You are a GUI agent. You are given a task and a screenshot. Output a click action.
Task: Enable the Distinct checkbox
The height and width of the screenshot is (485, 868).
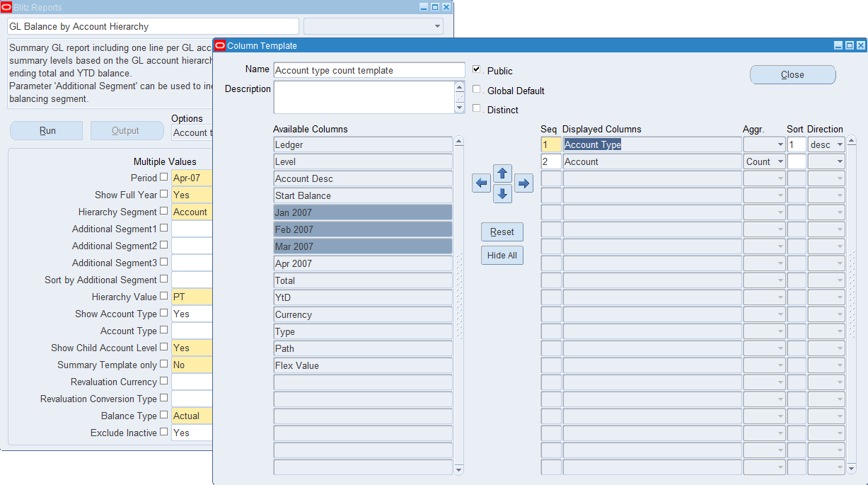(x=477, y=108)
